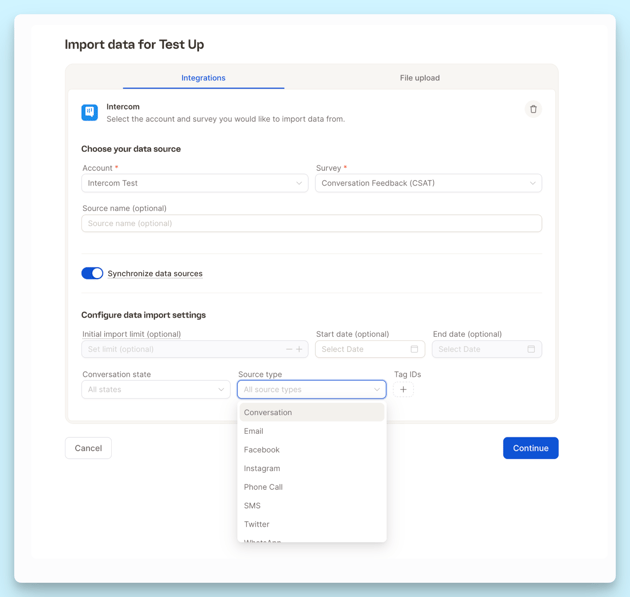This screenshot has width=630, height=597.
Task: Pick Phone Call from the source list
Action: 263,487
